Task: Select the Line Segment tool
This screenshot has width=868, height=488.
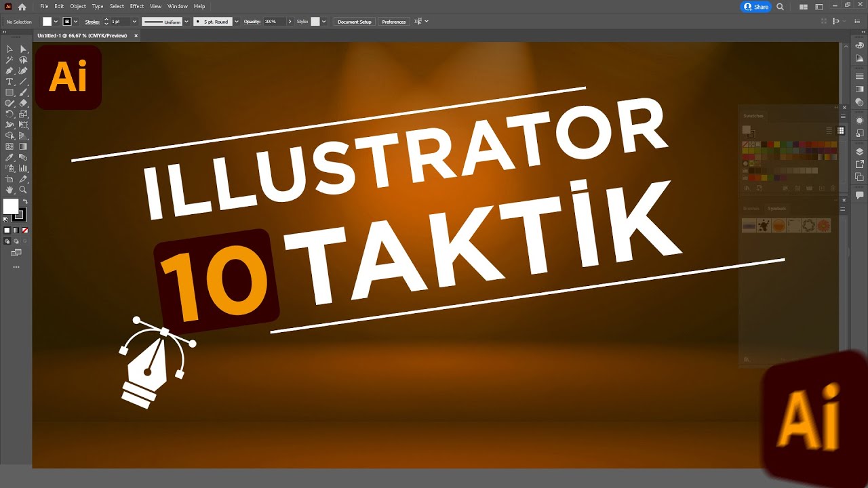Action: pyautogui.click(x=23, y=81)
